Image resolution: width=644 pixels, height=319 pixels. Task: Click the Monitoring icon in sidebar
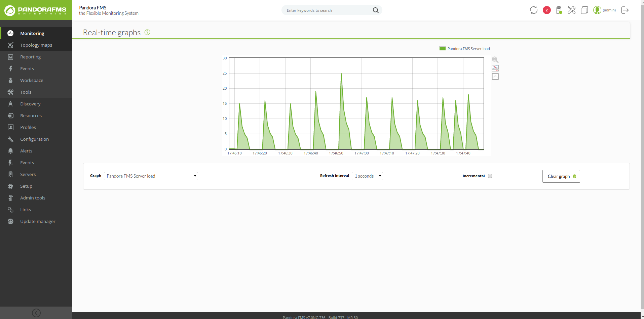[10, 33]
